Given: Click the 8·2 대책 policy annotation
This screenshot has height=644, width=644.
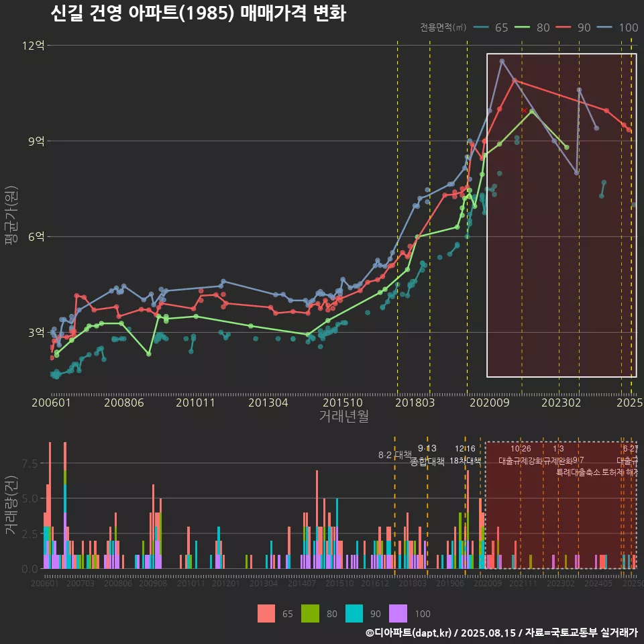Looking at the screenshot, I should click(x=394, y=455).
